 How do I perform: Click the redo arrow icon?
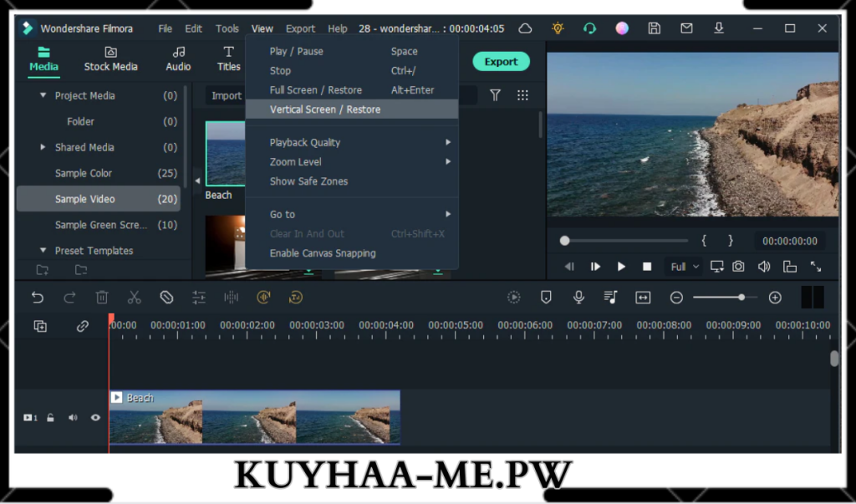point(69,298)
